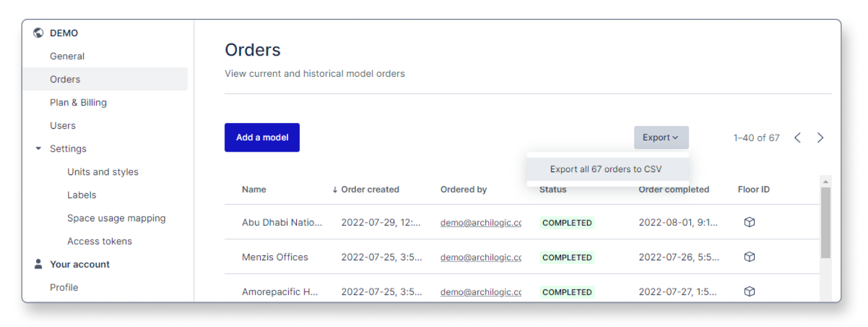Screen dimensions: 868x327
Task: Open Space usage mapping settings
Action: click(117, 218)
